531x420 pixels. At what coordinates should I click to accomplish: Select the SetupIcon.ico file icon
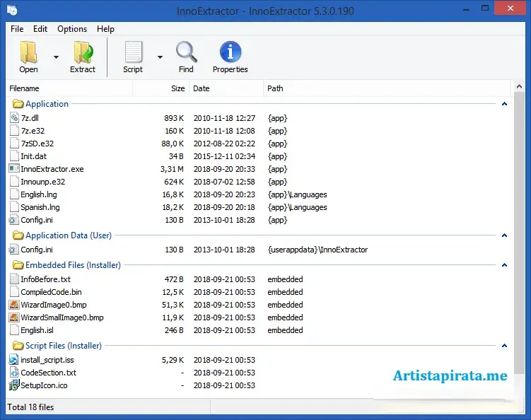click(14, 385)
